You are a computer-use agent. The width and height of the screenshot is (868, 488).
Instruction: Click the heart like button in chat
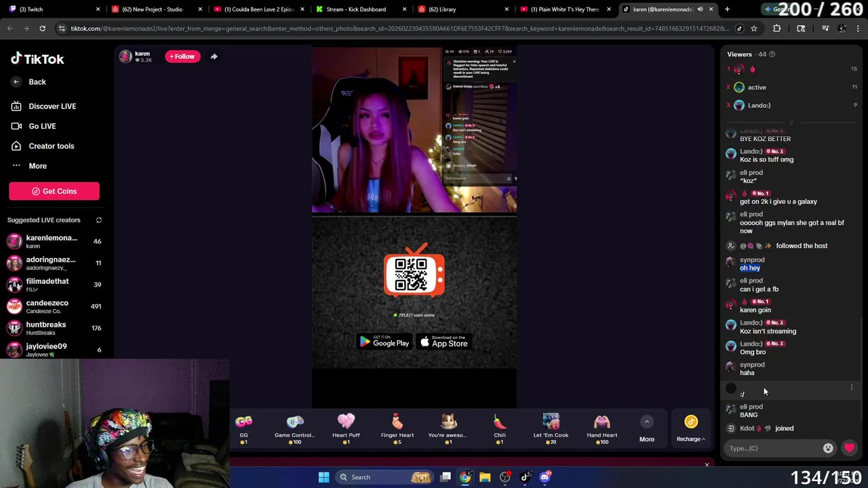[849, 448]
